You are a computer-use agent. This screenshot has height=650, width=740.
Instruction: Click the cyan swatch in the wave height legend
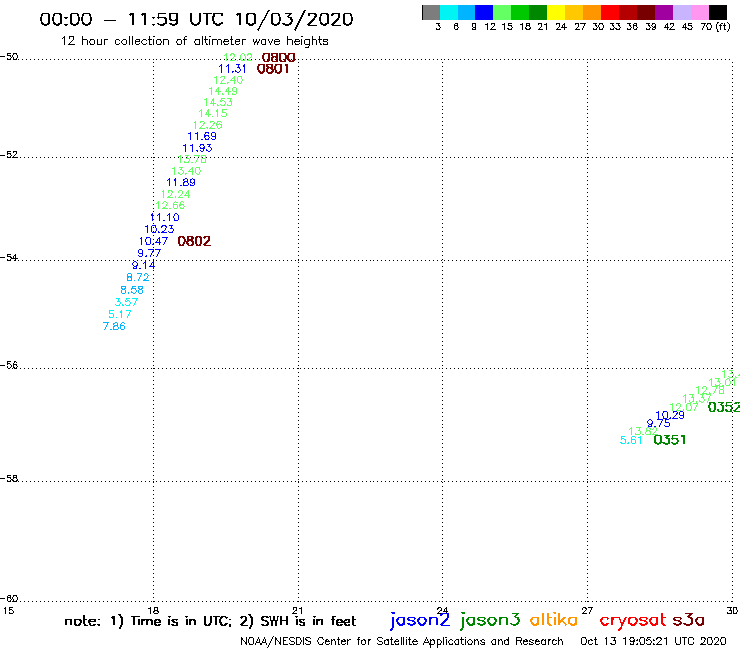pos(448,12)
